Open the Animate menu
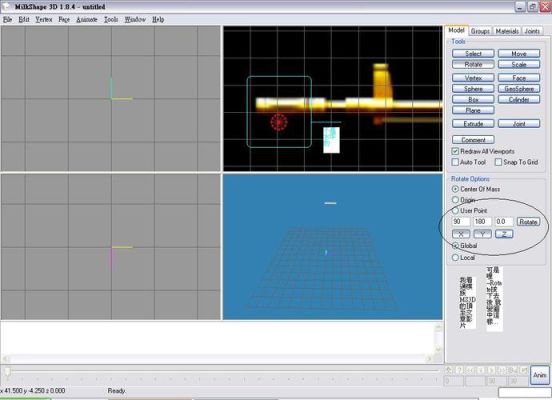Image resolution: width=552 pixels, height=400 pixels. pyautogui.click(x=87, y=19)
